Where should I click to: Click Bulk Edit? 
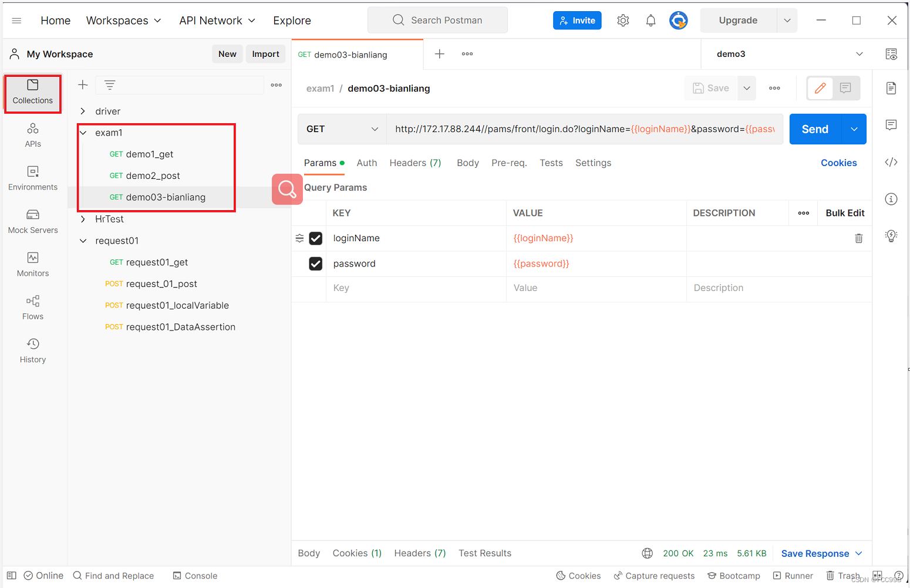(x=845, y=213)
